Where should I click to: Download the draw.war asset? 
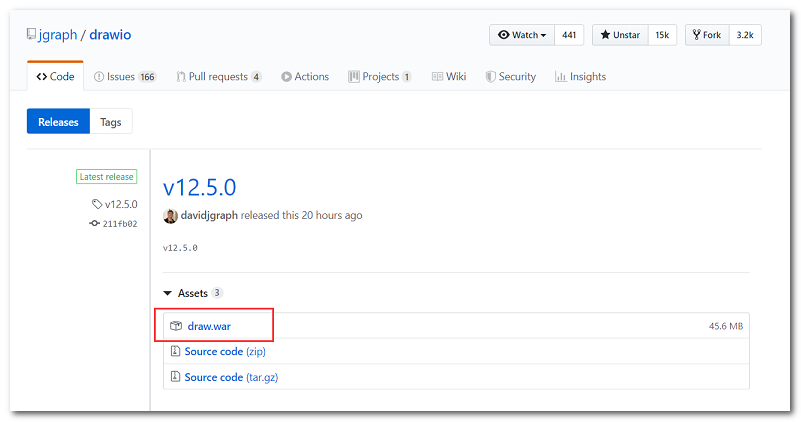[x=209, y=326]
